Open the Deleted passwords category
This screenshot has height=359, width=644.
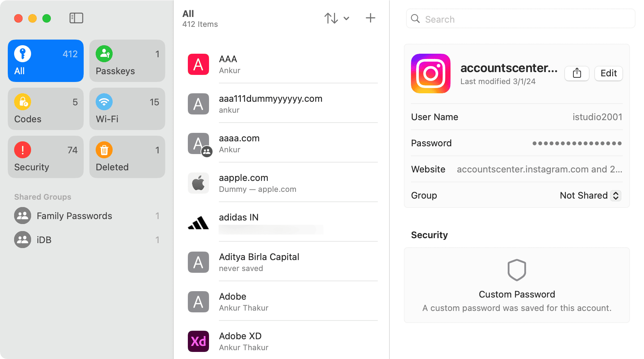(127, 157)
